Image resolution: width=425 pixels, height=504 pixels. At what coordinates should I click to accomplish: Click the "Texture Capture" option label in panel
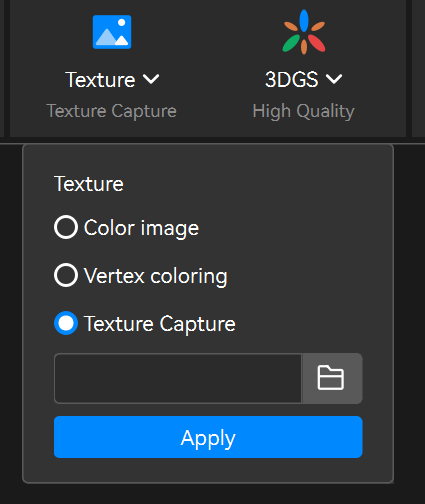coord(160,324)
